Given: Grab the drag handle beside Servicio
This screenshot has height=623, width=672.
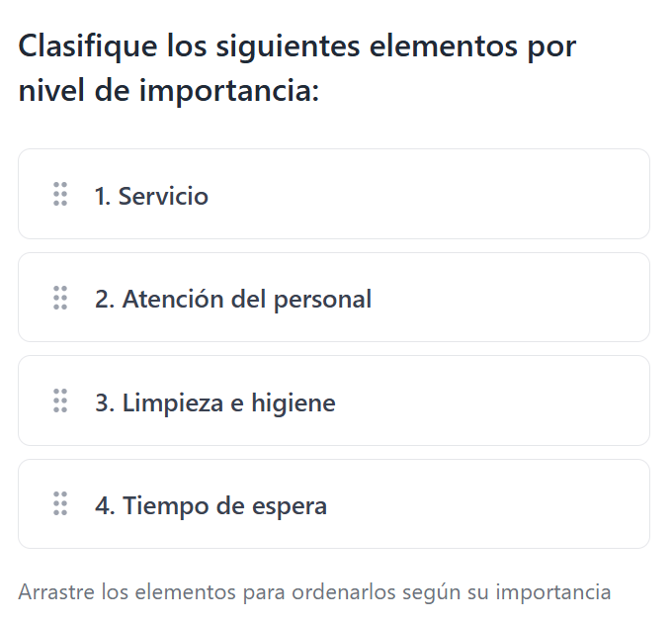Looking at the screenshot, I should (x=60, y=195).
